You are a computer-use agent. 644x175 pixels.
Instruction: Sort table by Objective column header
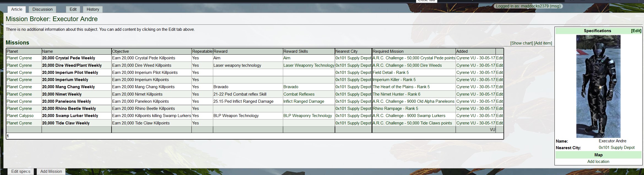tap(120, 51)
